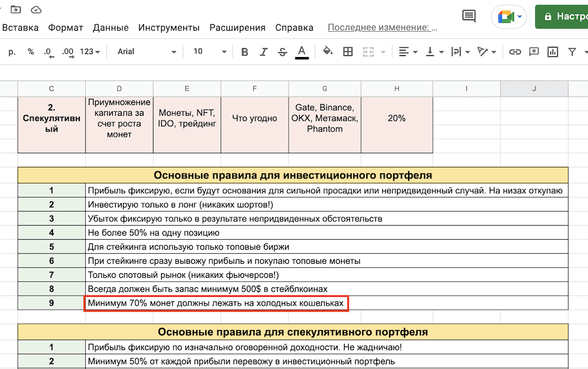Screen dimensions: 588x369
Task: Select column G header
Action: coord(325,89)
